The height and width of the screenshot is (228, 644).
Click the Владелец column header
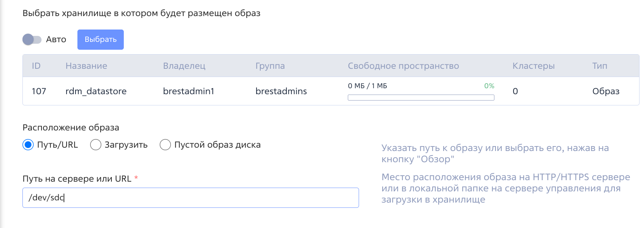point(184,66)
